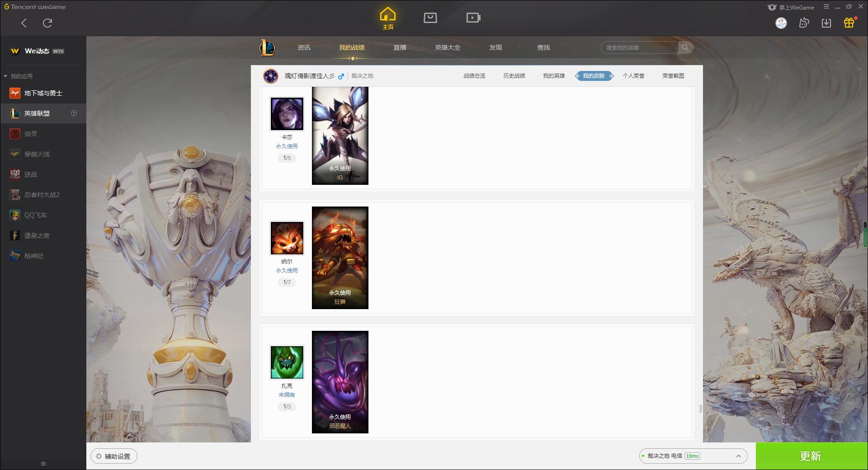Open the download manager icon
868x470 pixels.
[x=826, y=23]
